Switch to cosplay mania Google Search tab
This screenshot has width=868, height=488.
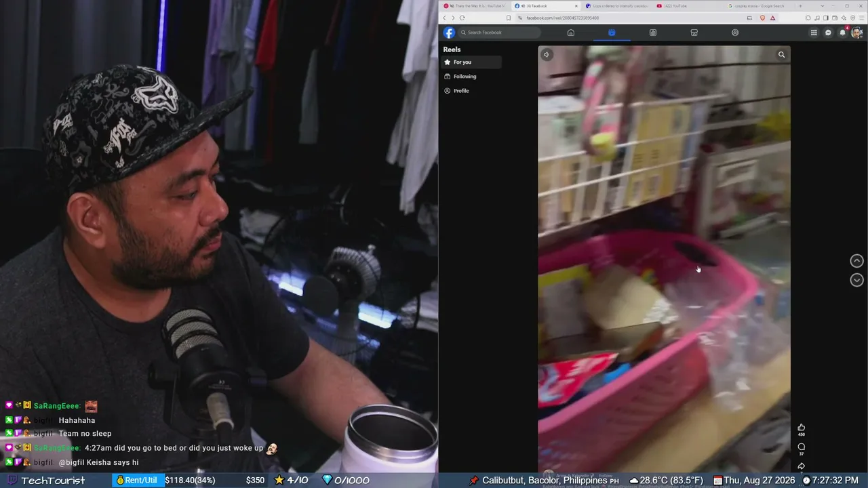[758, 6]
